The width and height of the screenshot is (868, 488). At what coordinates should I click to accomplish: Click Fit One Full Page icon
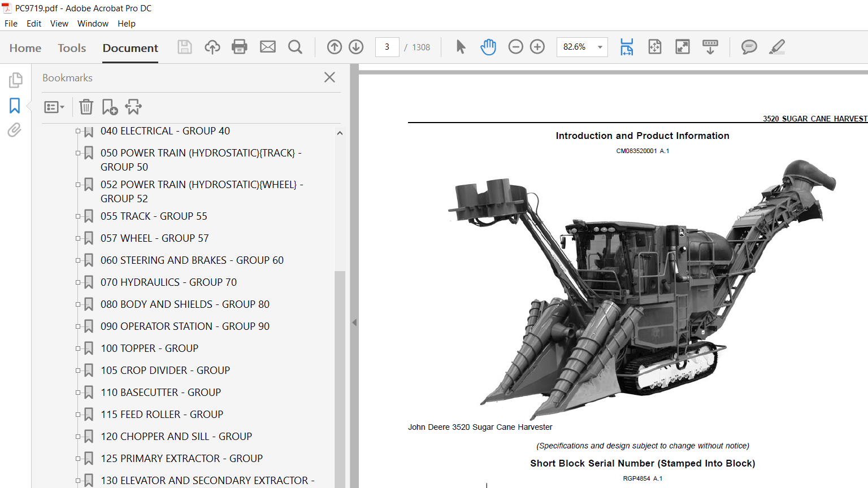pos(655,47)
